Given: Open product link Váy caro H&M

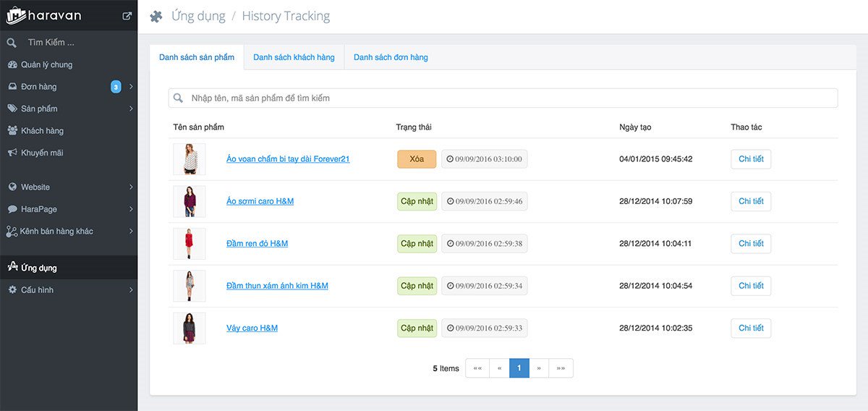Looking at the screenshot, I should tap(252, 328).
